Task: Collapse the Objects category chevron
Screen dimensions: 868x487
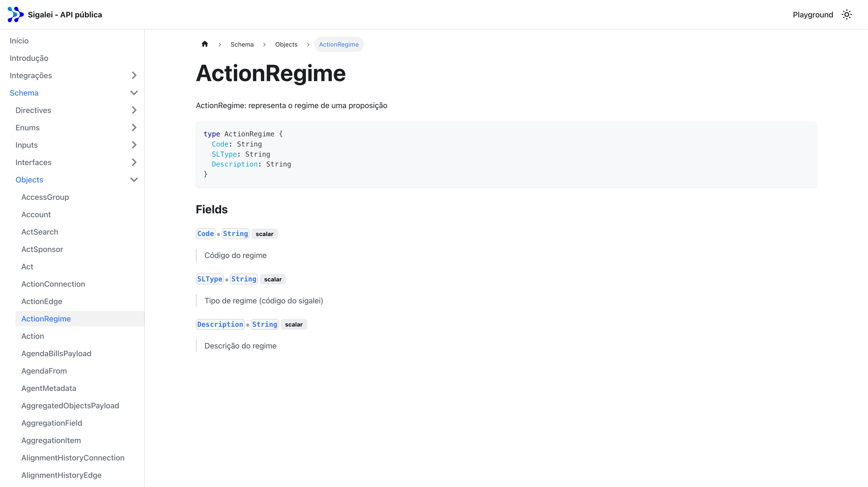Action: (134, 180)
